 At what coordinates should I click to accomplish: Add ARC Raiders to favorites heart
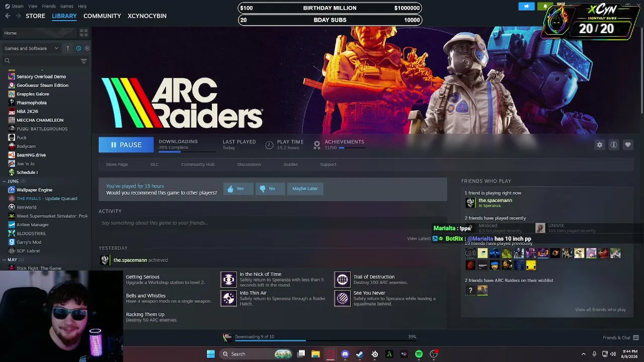point(628,145)
